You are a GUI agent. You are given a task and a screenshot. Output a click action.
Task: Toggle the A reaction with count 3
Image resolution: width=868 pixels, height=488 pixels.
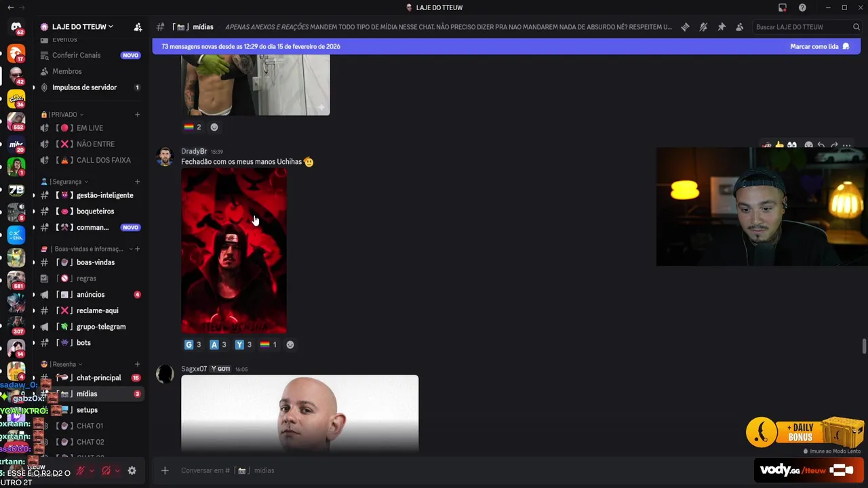pos(218,344)
